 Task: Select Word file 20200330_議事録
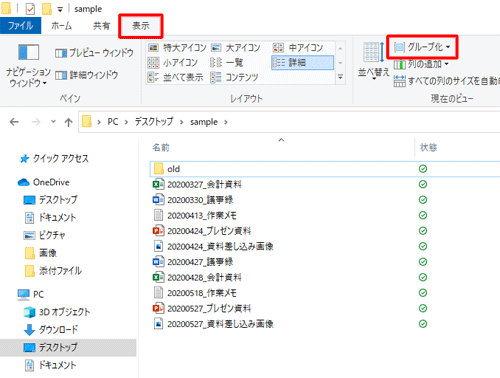tap(200, 200)
